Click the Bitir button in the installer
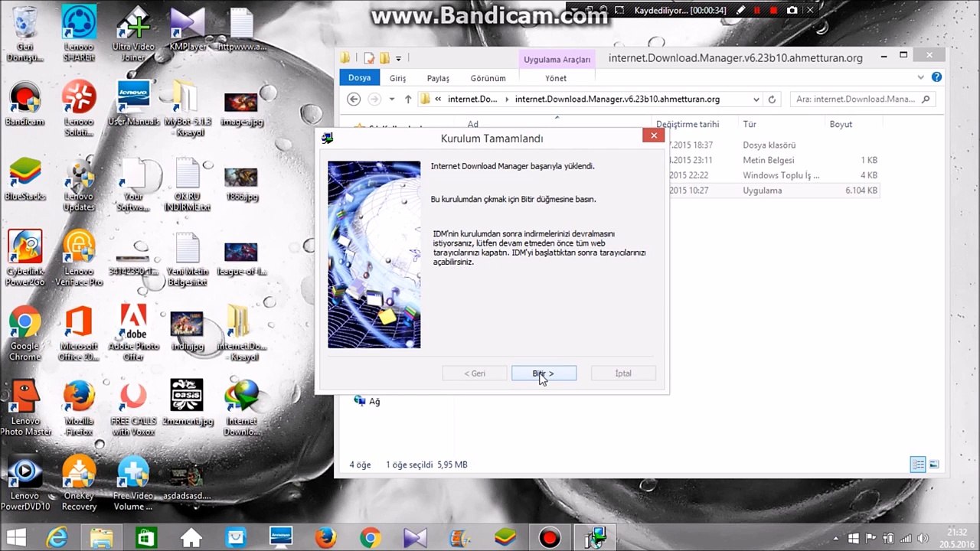This screenshot has width=980, height=551. click(544, 373)
